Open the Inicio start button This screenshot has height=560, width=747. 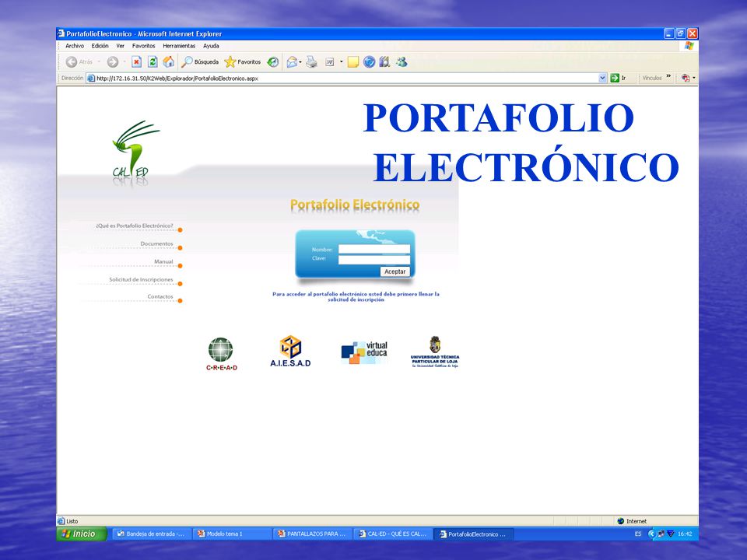pyautogui.click(x=80, y=534)
